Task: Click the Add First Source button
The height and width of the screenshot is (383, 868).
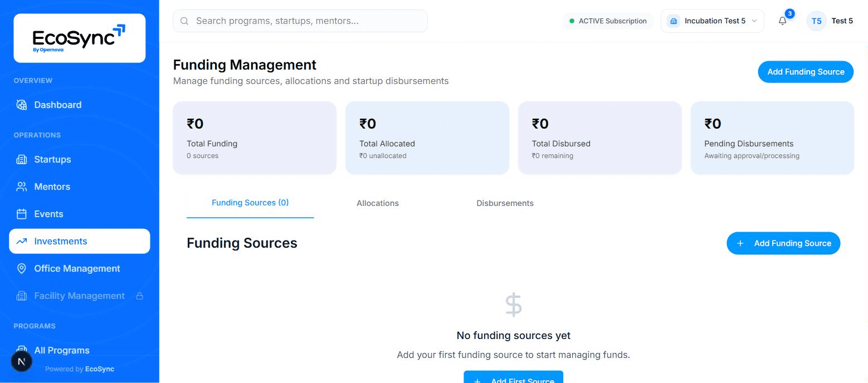Action: click(x=513, y=377)
